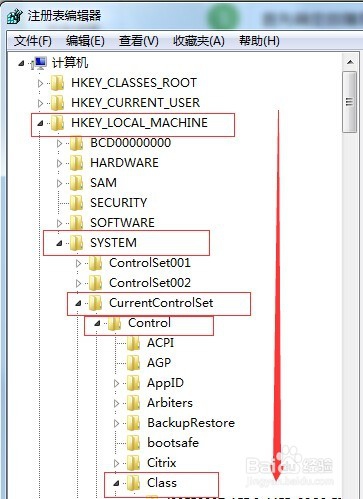This screenshot has height=499, width=363.
Task: Click AGP folder icon
Action: click(134, 363)
